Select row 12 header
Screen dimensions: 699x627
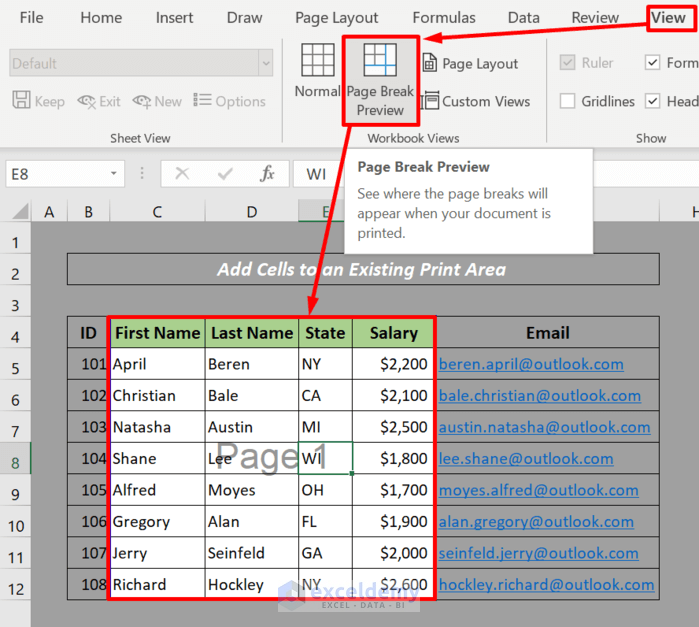(x=15, y=589)
